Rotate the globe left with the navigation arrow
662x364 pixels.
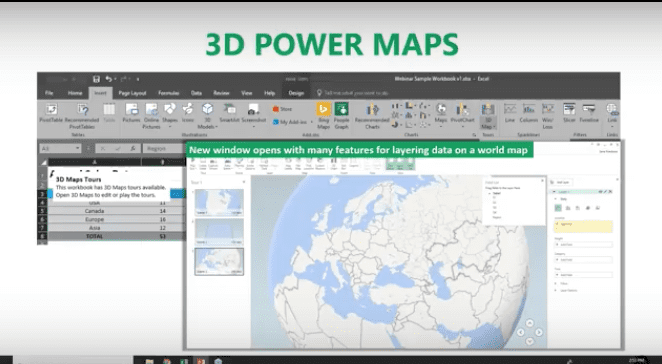pos(521,332)
